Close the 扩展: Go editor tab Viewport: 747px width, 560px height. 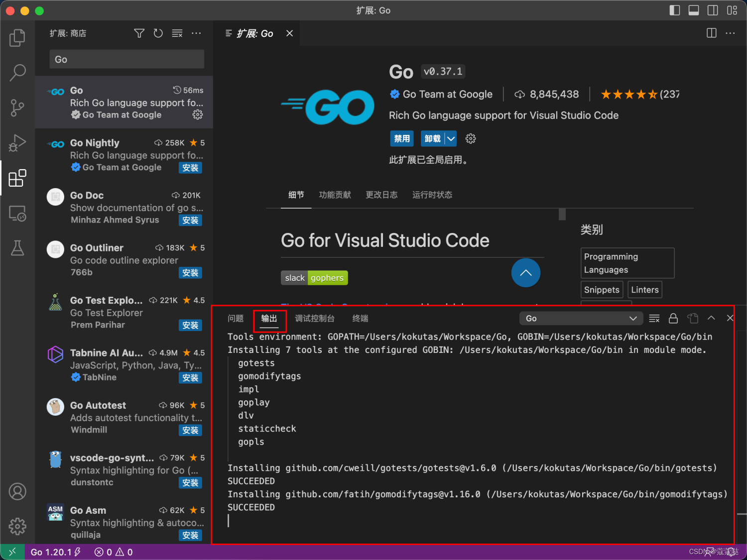[x=289, y=33]
